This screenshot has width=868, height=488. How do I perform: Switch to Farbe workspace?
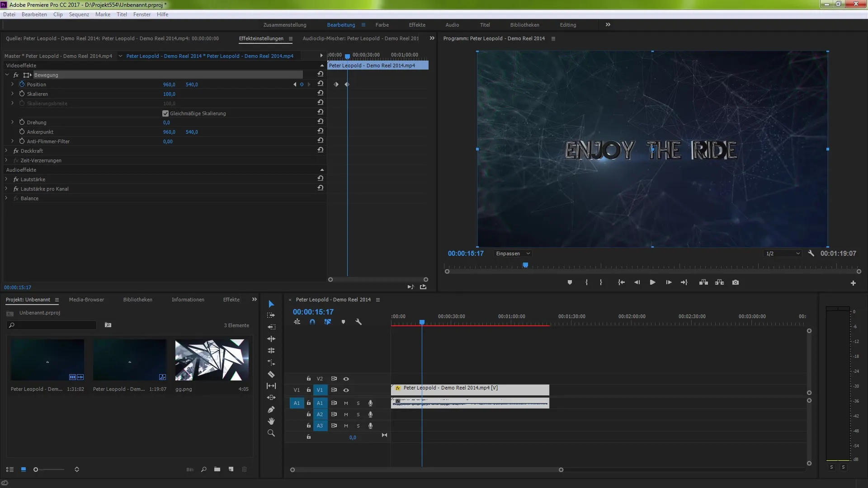pyautogui.click(x=382, y=25)
